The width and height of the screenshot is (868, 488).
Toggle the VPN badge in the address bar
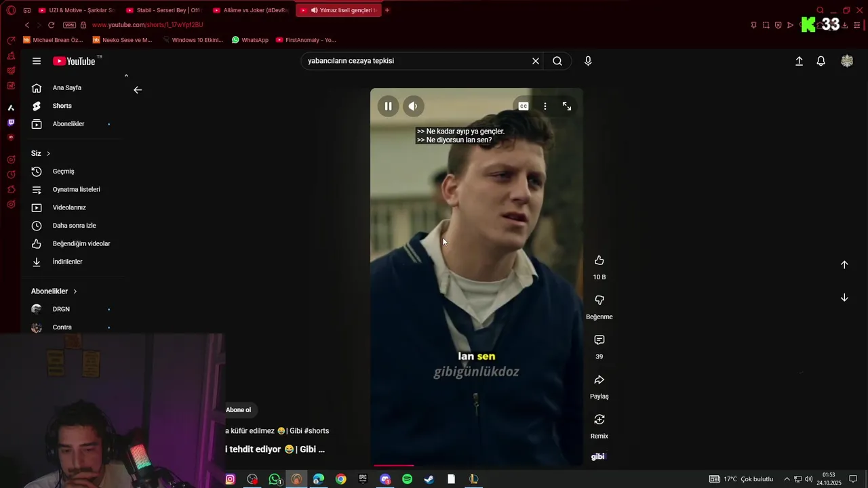[69, 25]
